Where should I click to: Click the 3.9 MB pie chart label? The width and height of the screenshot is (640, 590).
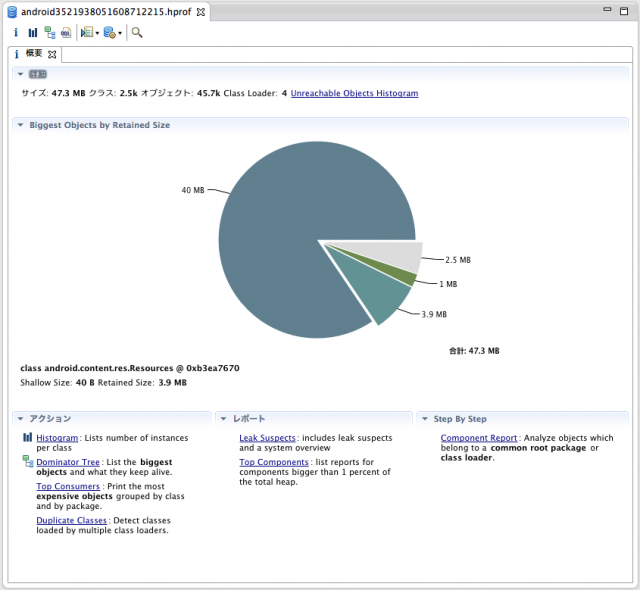click(x=434, y=314)
